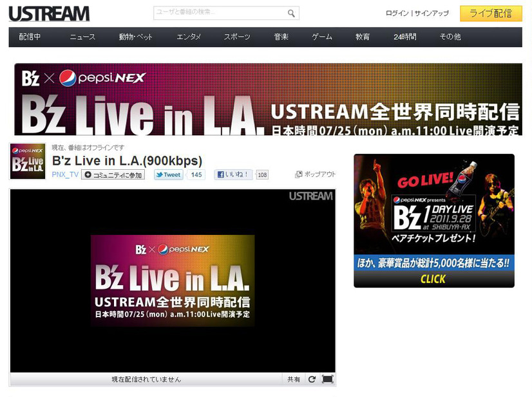Click the player refresh icon
The image size is (532, 397).
[312, 380]
